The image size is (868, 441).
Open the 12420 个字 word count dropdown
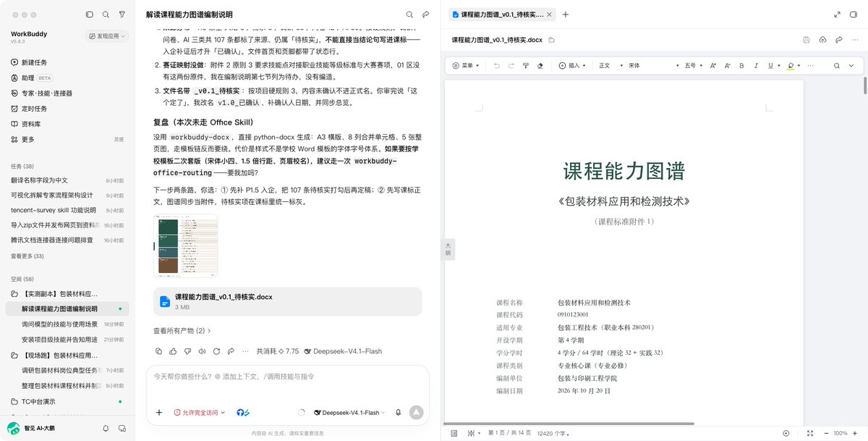click(x=554, y=433)
